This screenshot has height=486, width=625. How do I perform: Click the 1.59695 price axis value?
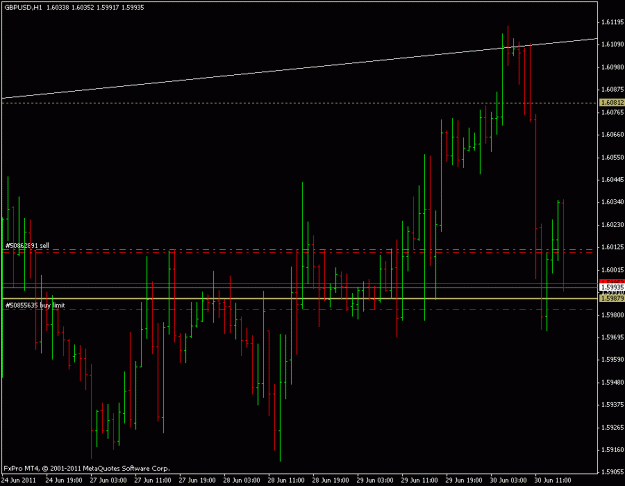click(x=612, y=337)
